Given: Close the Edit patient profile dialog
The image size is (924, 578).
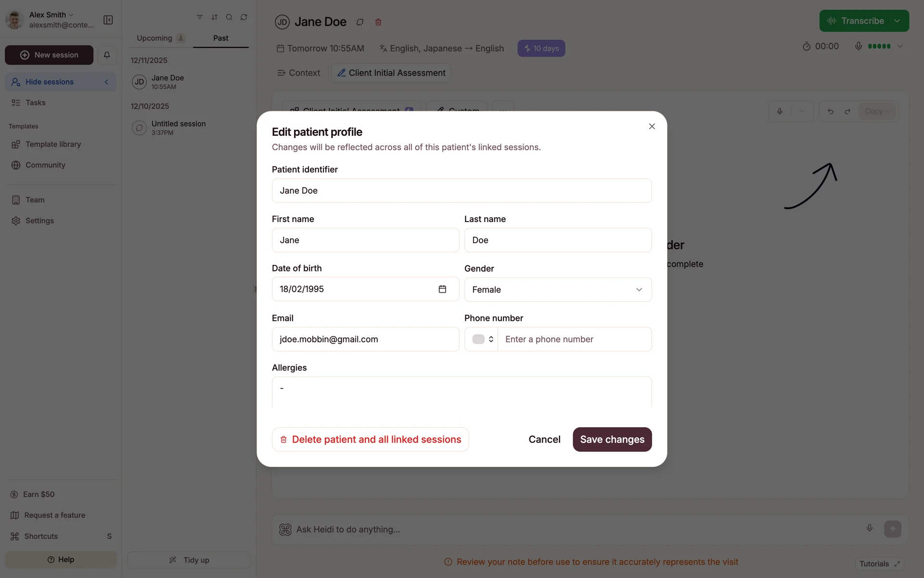Looking at the screenshot, I should (x=652, y=126).
